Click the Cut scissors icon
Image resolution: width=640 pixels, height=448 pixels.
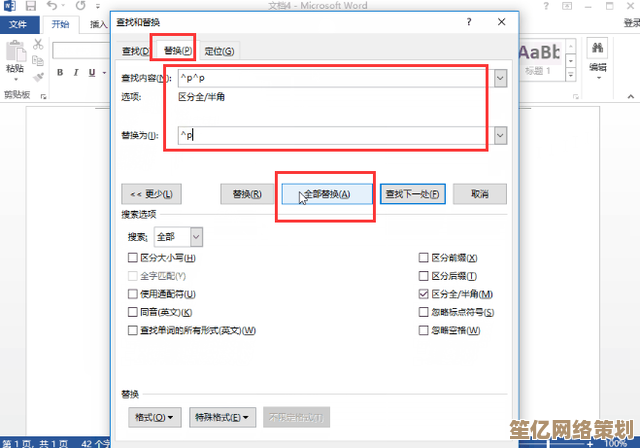38,44
